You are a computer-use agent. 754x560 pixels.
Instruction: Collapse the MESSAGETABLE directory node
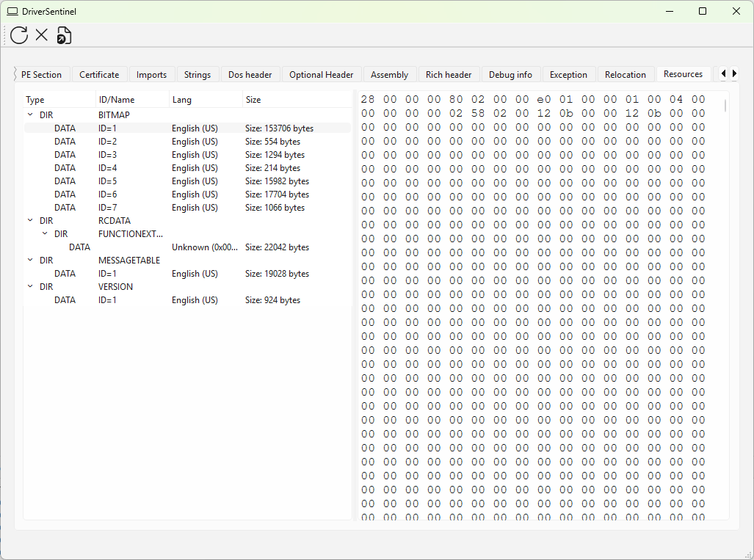(30, 261)
